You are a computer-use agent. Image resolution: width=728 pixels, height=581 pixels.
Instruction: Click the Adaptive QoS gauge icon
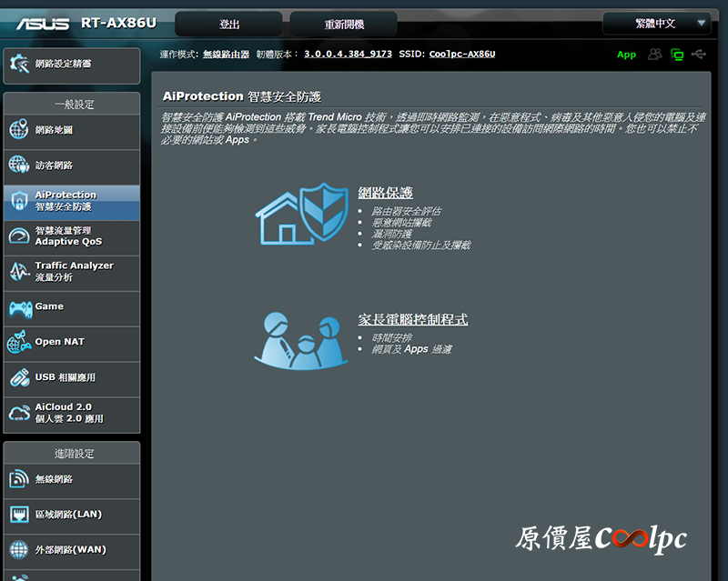pos(19,235)
